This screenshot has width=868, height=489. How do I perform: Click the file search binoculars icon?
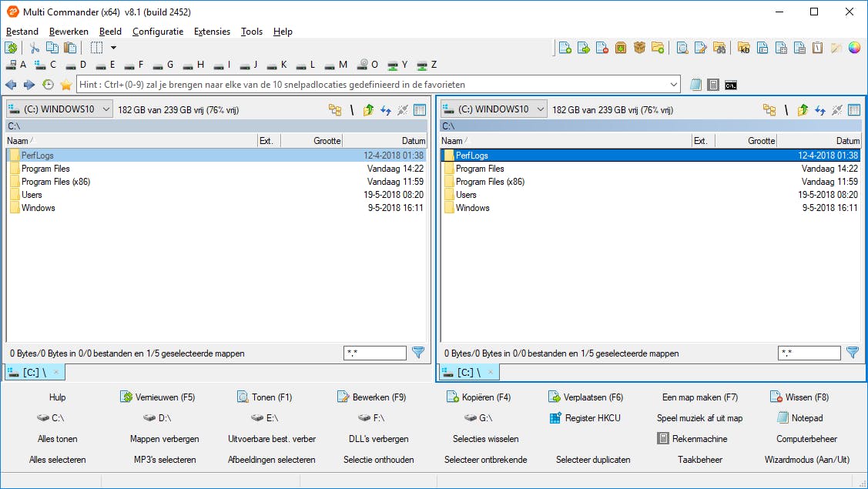point(719,49)
